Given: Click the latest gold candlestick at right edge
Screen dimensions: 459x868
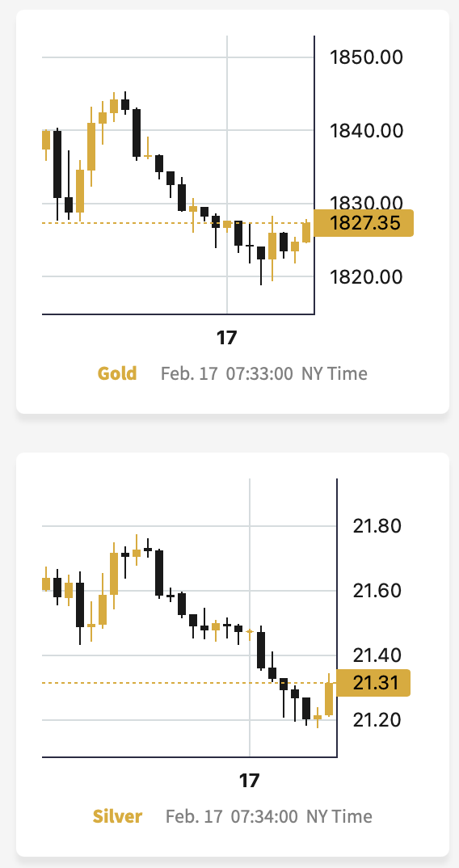Looking at the screenshot, I should pyautogui.click(x=306, y=232).
